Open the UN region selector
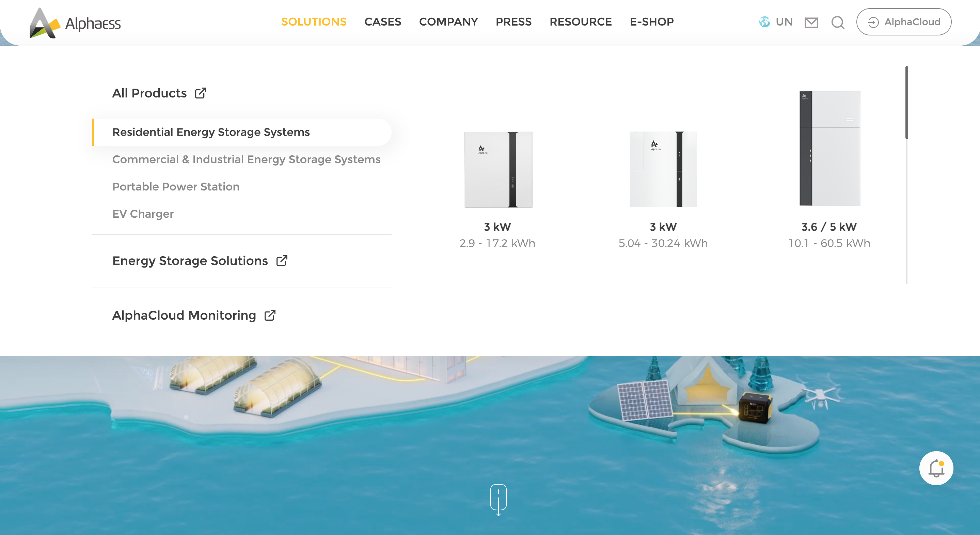The width and height of the screenshot is (980, 535). 784,22
